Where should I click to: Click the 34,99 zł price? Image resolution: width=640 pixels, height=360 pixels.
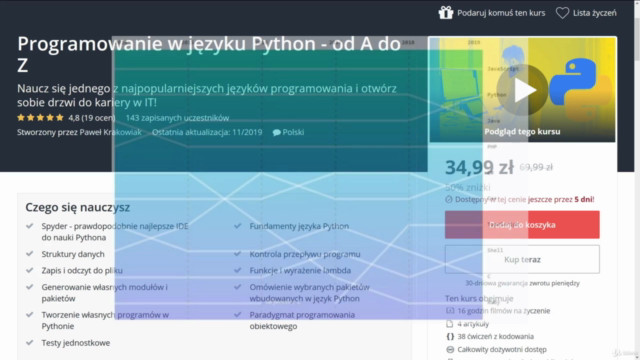[x=479, y=167]
